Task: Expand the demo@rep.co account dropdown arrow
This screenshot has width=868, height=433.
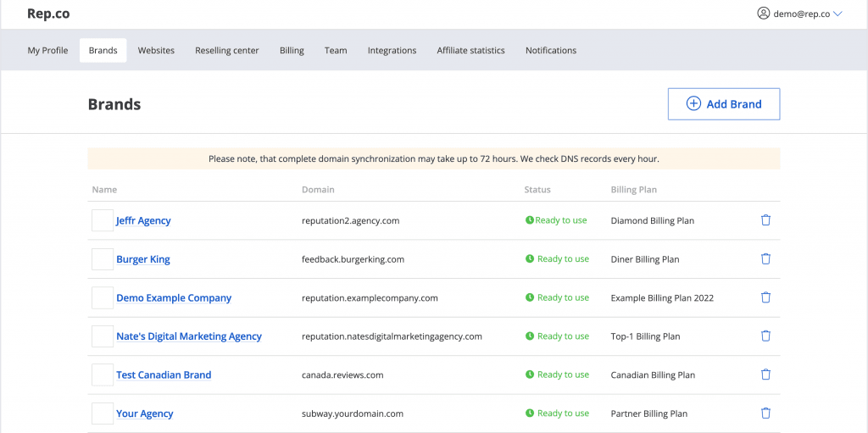Action: point(837,14)
